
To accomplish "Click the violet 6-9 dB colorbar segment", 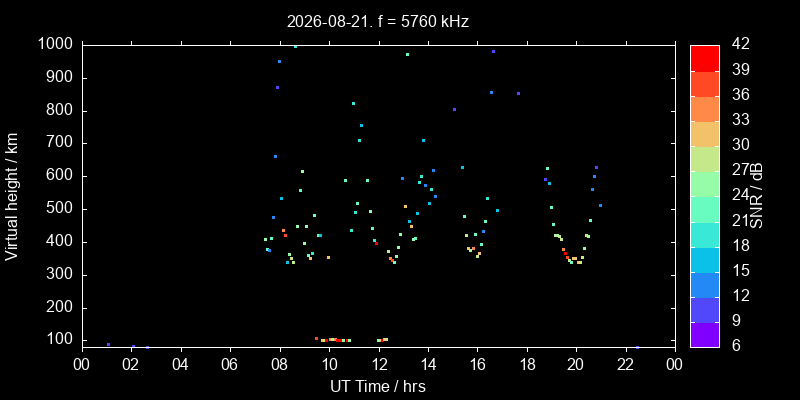I will 705,335.
